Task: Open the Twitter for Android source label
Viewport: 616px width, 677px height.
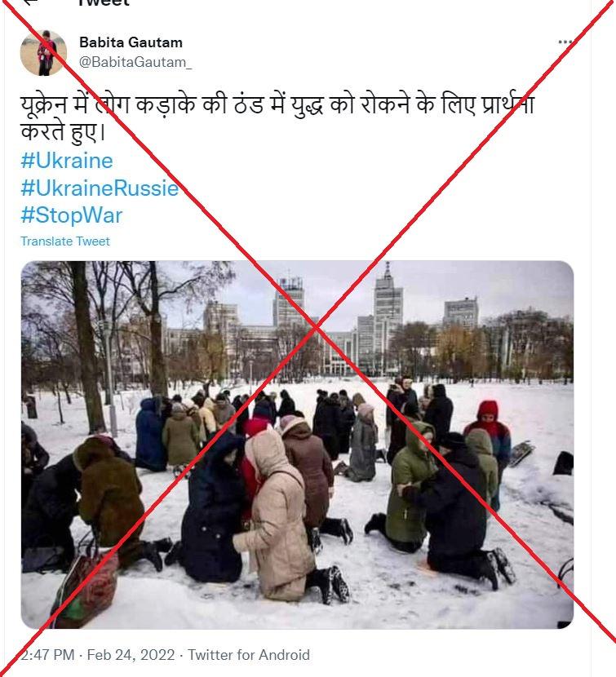Action: pos(249,654)
